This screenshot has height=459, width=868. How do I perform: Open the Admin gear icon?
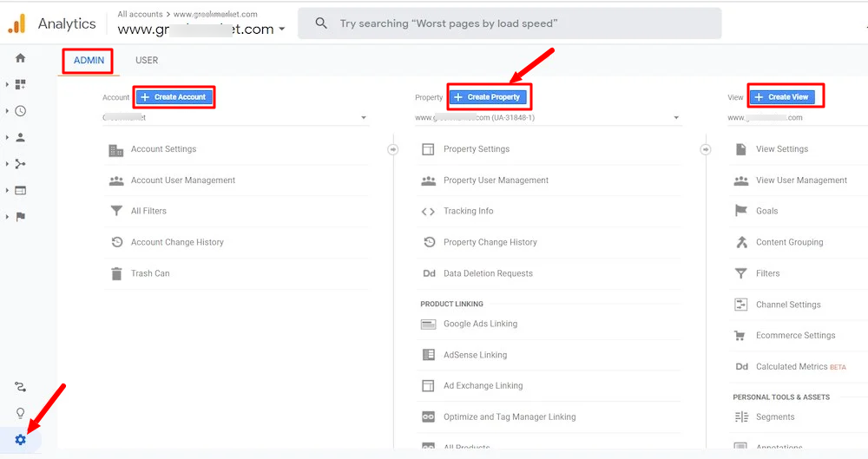click(21, 440)
